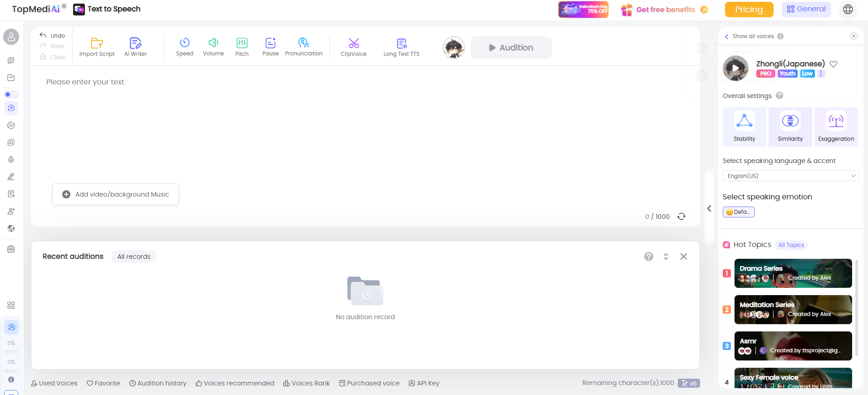Select the Pitch adjustment icon
Image resolution: width=868 pixels, height=395 pixels.
click(x=242, y=47)
